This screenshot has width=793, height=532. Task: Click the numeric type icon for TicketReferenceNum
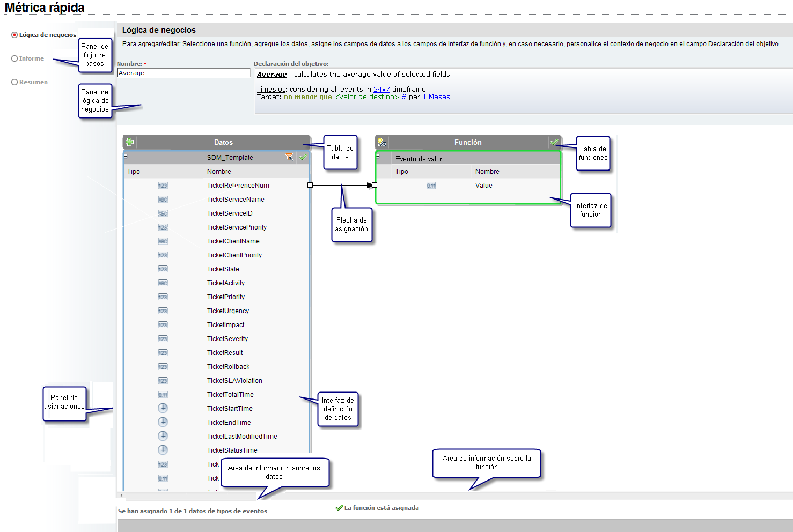[163, 186]
